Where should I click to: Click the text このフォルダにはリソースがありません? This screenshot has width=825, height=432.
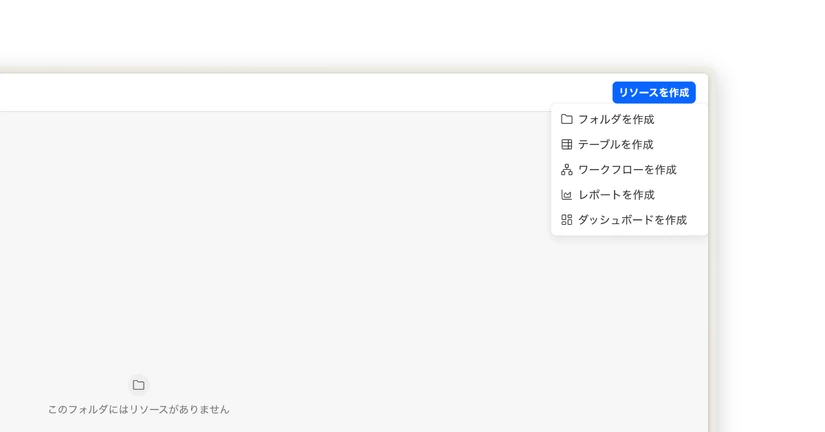click(x=138, y=409)
